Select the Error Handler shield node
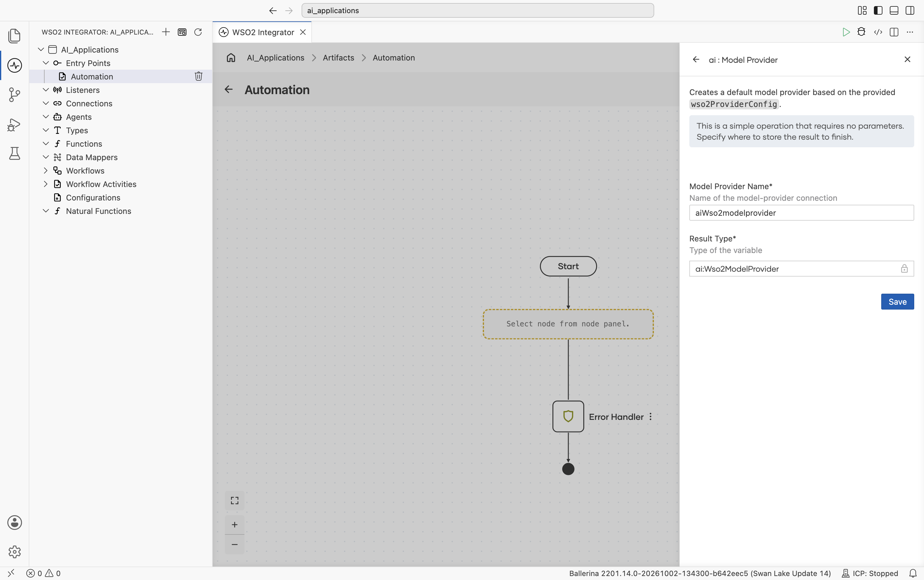 568,417
